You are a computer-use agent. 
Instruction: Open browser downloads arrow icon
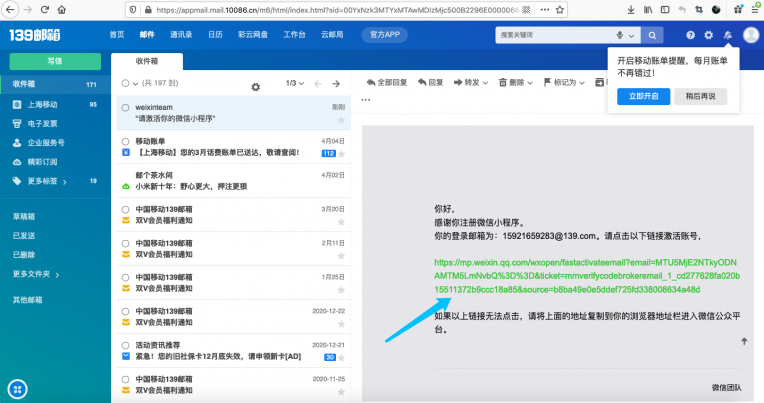[x=631, y=10]
